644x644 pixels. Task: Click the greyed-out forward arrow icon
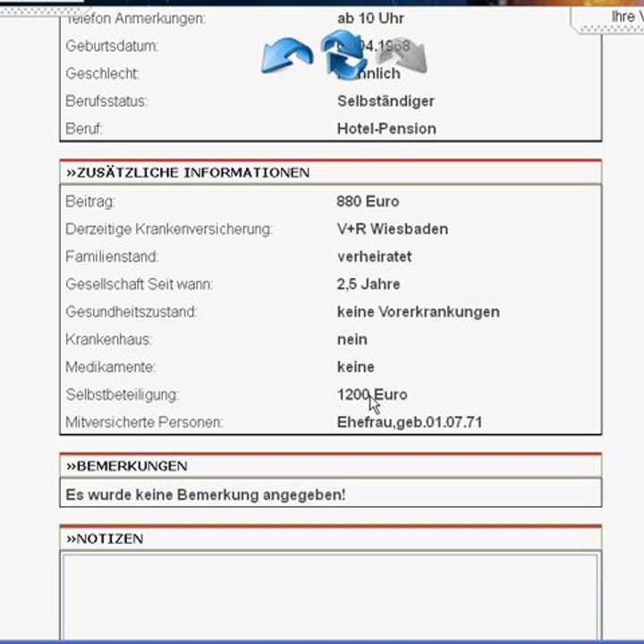(x=404, y=55)
